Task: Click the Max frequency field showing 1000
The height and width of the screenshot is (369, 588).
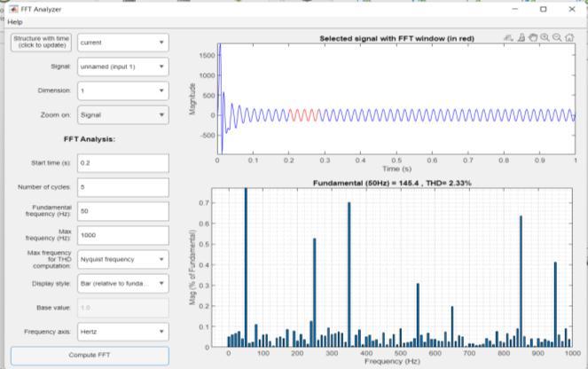Action: coord(123,235)
